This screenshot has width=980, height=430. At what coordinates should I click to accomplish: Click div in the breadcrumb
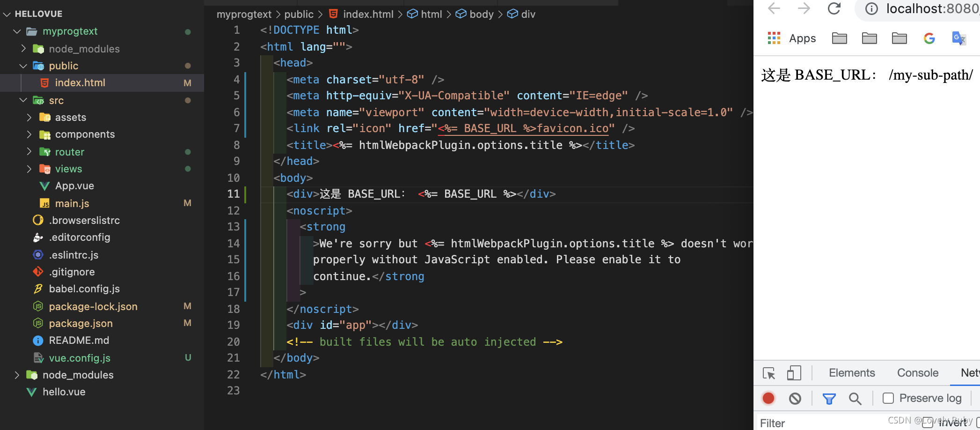528,14
